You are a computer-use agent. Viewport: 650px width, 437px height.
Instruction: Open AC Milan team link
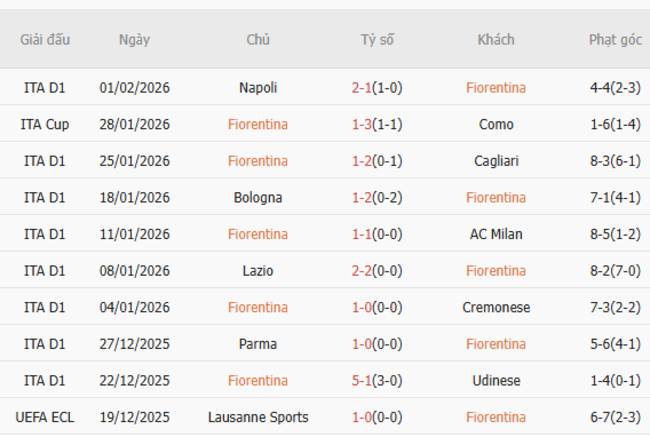(x=496, y=234)
